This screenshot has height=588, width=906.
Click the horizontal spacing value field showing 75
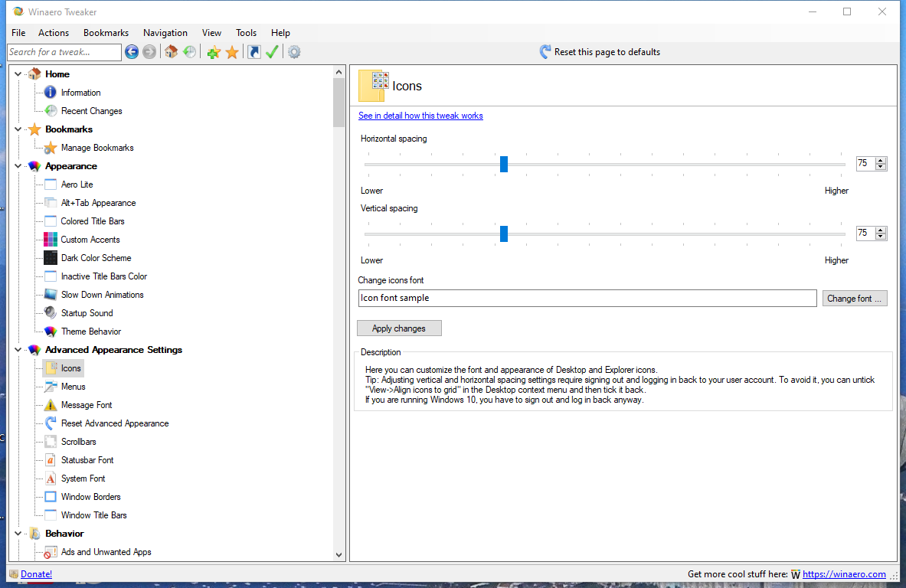click(x=865, y=164)
